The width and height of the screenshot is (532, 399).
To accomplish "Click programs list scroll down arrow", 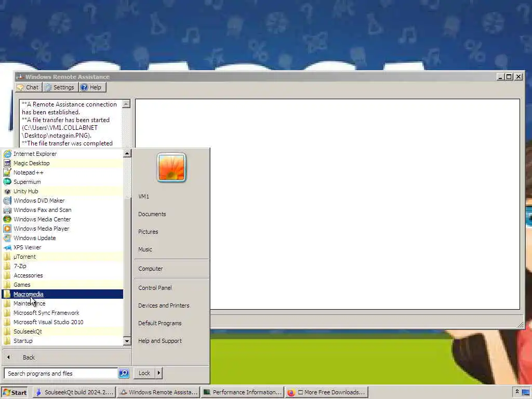I will pyautogui.click(x=127, y=341).
